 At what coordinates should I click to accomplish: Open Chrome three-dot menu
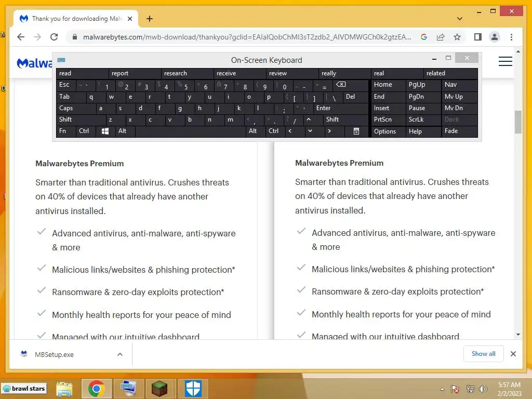(511, 37)
